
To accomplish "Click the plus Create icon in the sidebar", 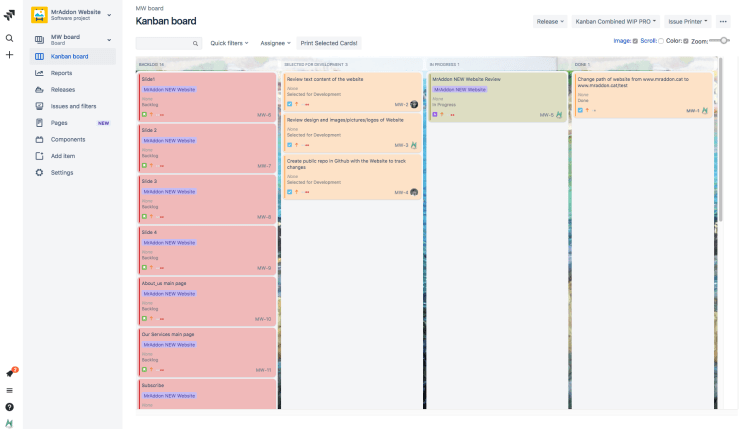I will 9,54.
